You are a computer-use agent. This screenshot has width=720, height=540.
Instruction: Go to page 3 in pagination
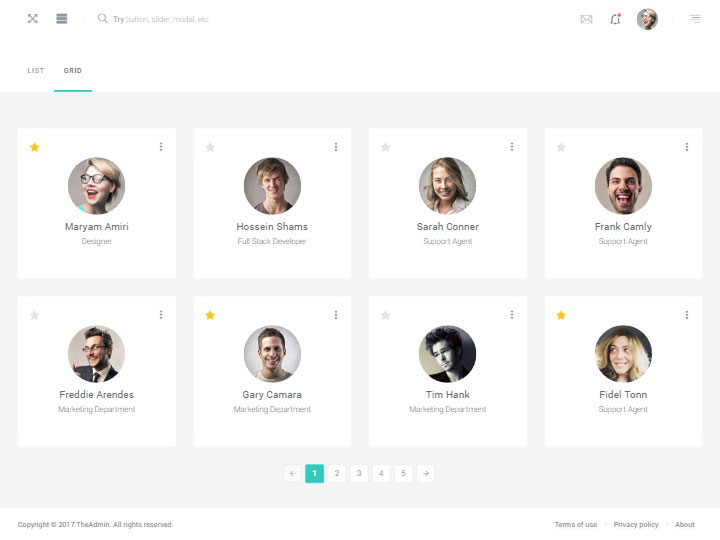(359, 473)
